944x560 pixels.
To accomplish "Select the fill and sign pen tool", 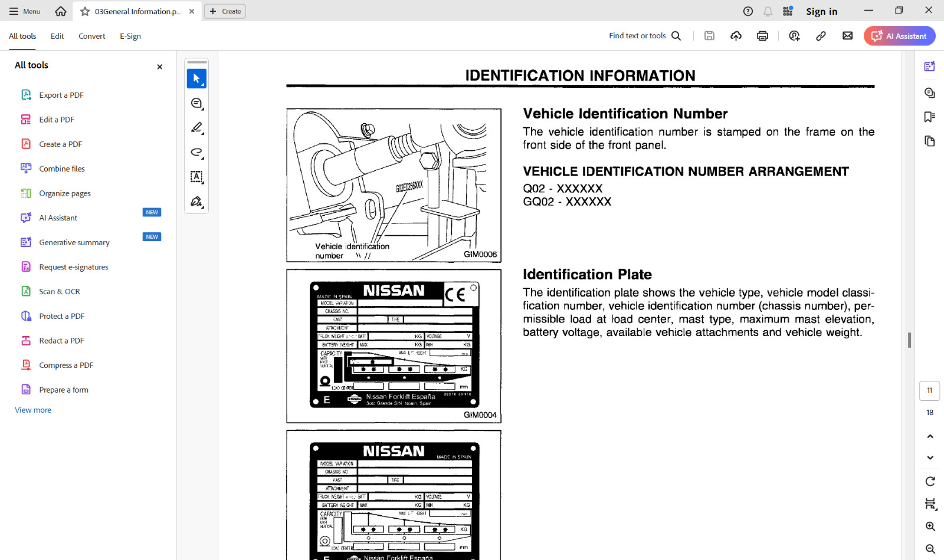I will click(x=196, y=201).
